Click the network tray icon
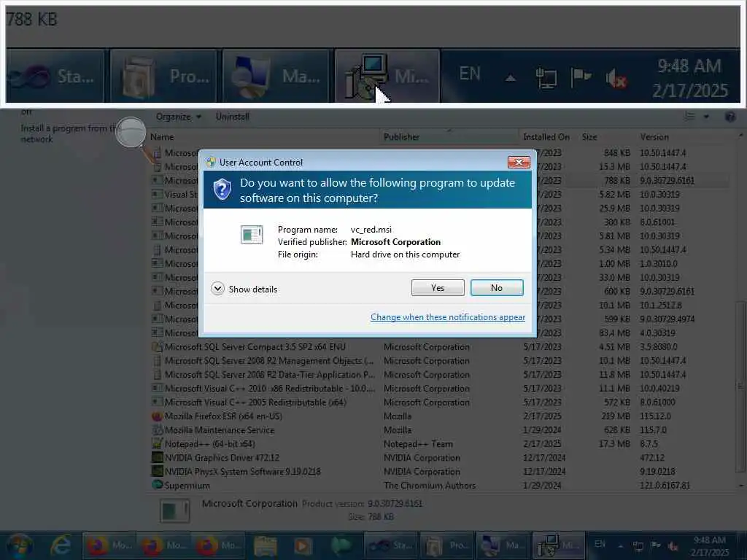 click(x=638, y=546)
